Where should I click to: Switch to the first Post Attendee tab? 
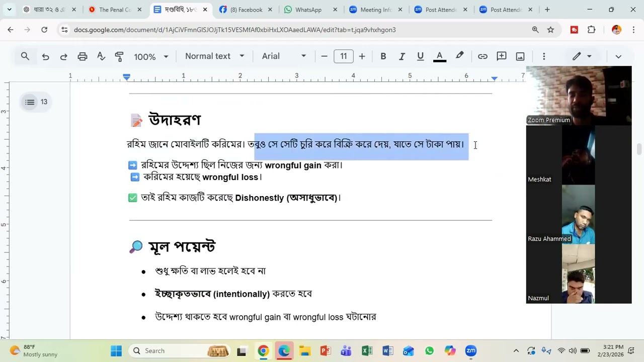[440, 10]
